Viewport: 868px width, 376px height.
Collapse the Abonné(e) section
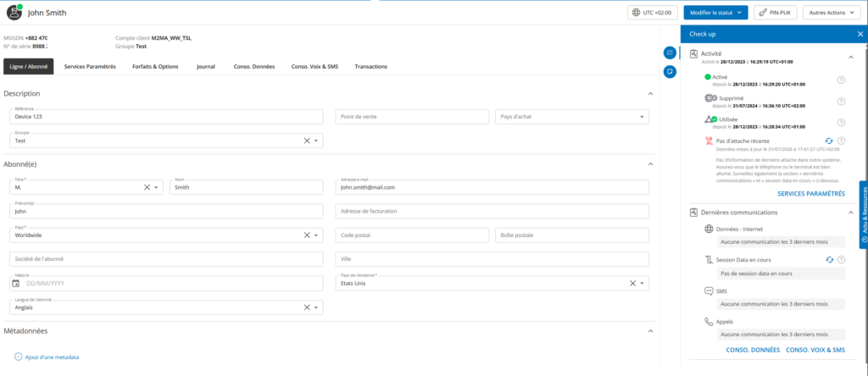point(650,164)
